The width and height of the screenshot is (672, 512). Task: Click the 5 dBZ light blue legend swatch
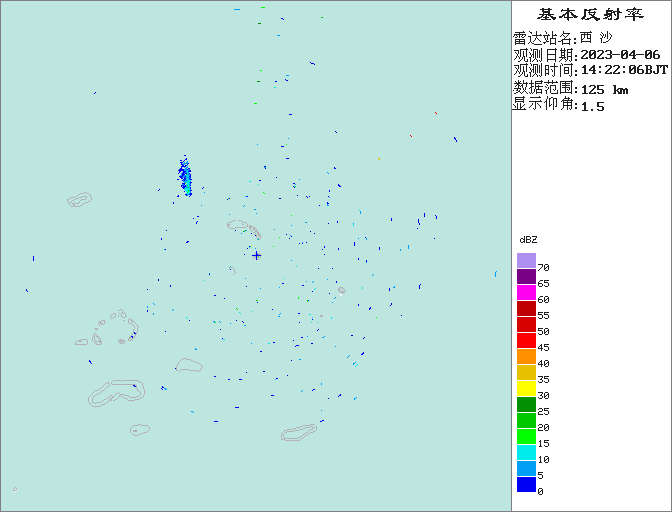(526, 468)
